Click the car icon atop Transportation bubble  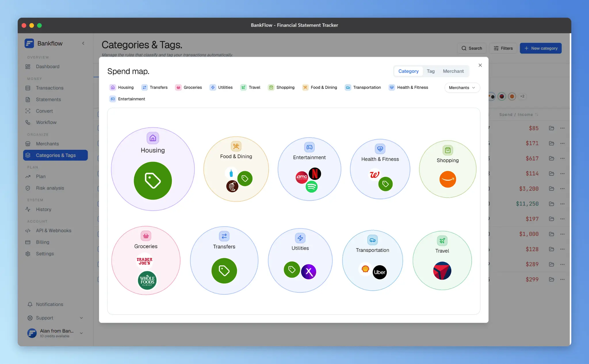tap(372, 240)
